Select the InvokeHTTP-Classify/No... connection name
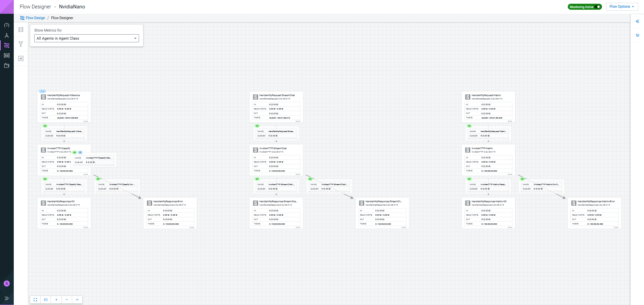This screenshot has height=305, width=644. [x=122, y=184]
